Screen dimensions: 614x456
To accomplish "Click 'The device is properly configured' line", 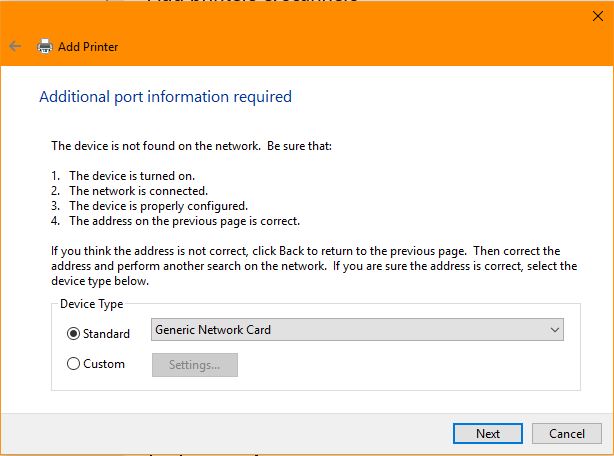I will (x=158, y=206).
